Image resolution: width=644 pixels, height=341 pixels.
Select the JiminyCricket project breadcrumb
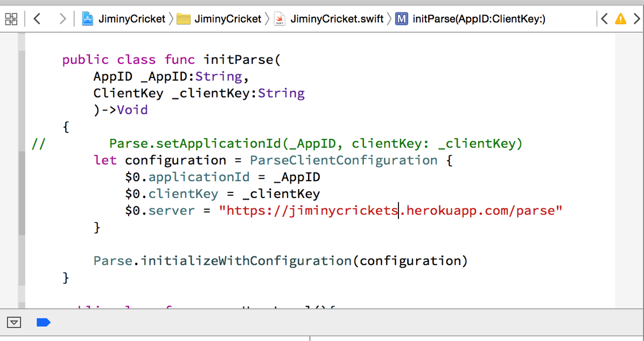[131, 19]
